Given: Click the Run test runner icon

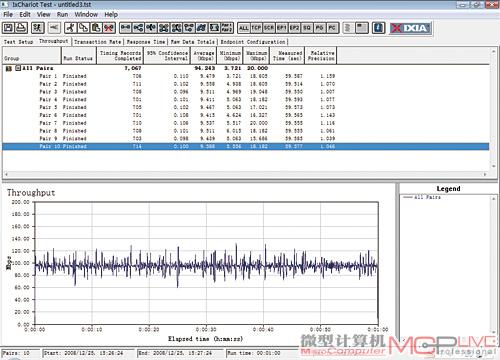Looking at the screenshot, I should pyautogui.click(x=38, y=28).
